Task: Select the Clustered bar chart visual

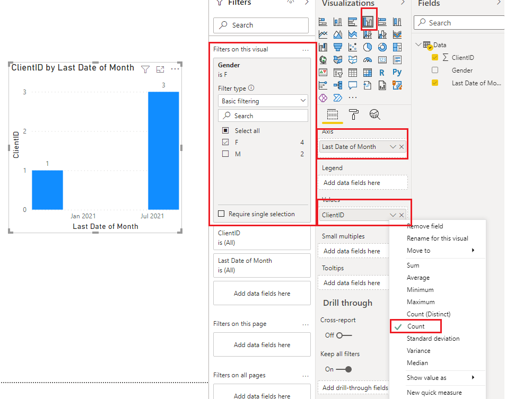Action: [x=353, y=22]
